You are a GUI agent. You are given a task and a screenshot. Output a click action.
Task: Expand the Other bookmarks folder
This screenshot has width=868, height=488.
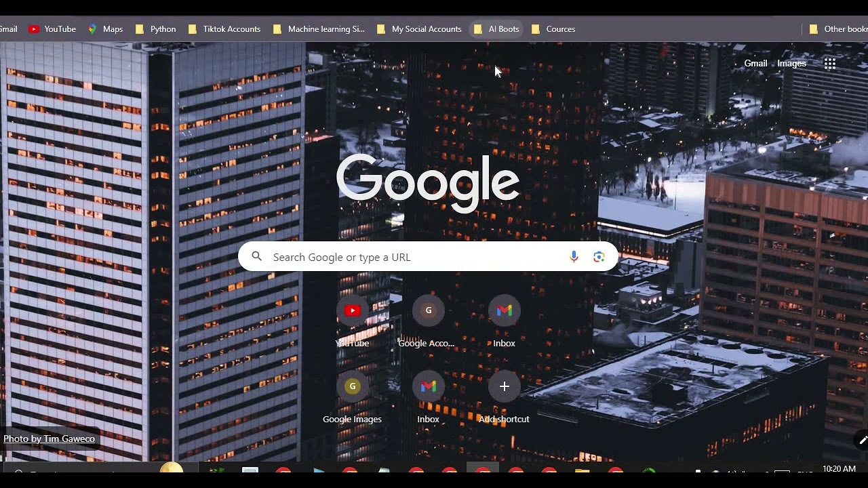coord(838,29)
